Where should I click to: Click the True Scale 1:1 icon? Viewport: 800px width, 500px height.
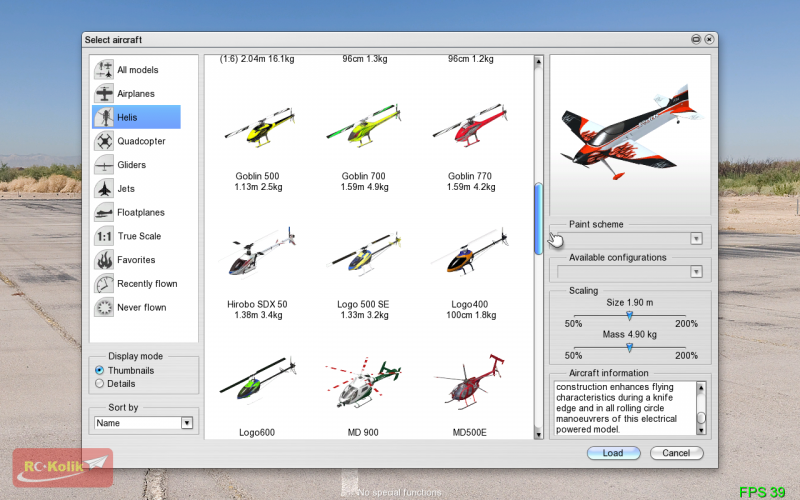coord(104,236)
